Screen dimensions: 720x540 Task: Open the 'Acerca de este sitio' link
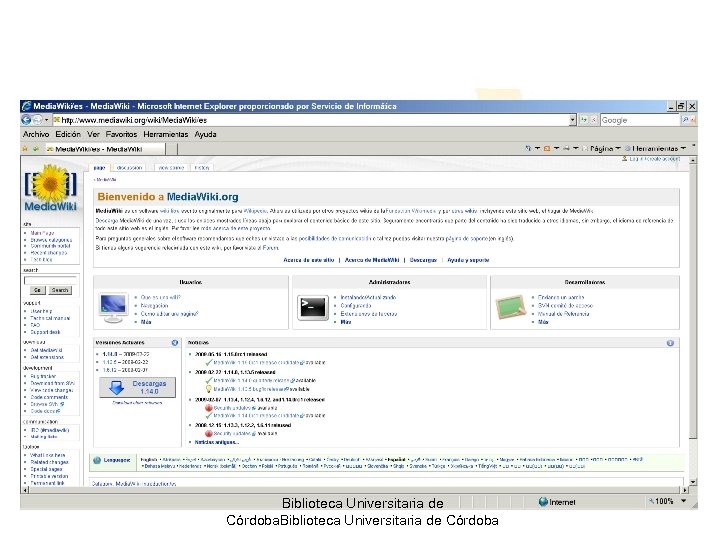pyautogui.click(x=309, y=260)
